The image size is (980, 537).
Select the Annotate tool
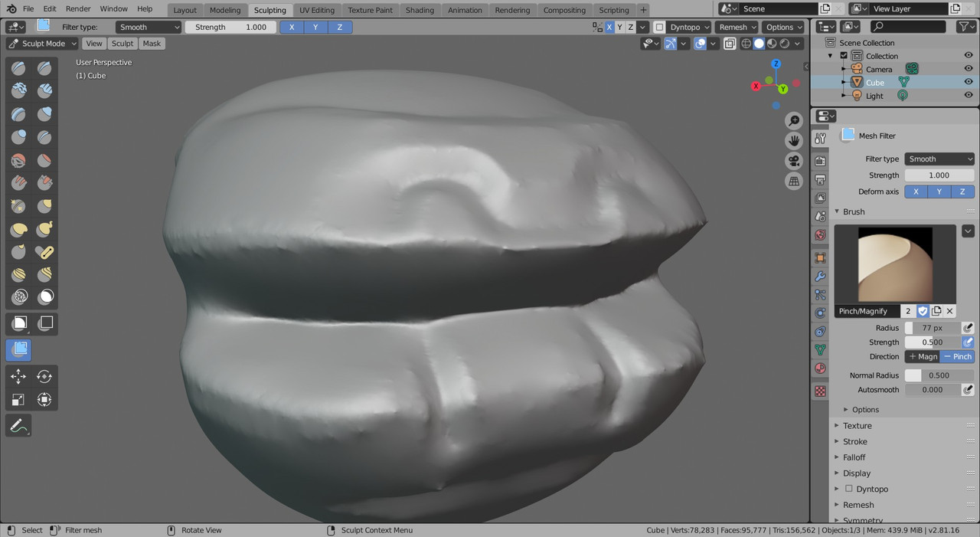coord(18,425)
